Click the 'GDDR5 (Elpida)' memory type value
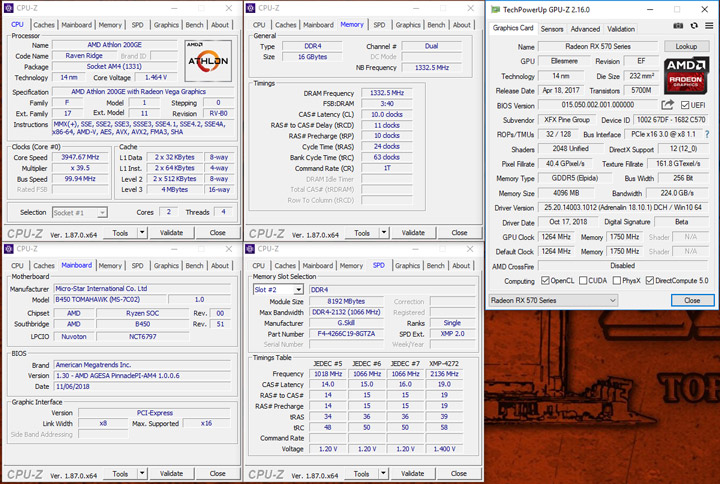 pos(575,178)
